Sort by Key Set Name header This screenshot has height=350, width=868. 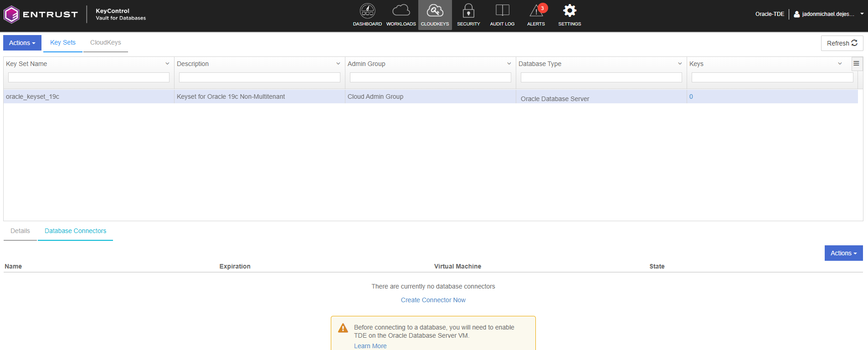pyautogui.click(x=26, y=64)
